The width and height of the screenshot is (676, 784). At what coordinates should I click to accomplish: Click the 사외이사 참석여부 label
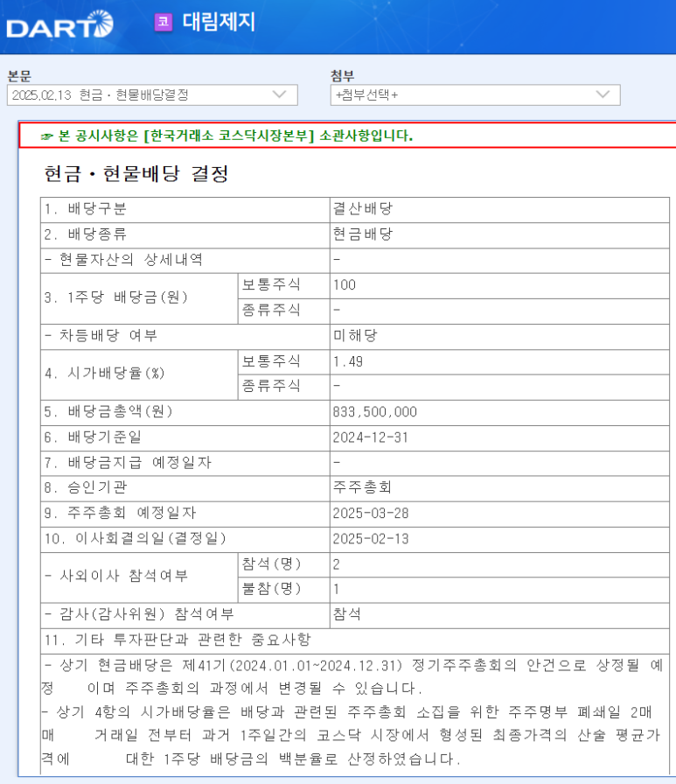[116, 576]
